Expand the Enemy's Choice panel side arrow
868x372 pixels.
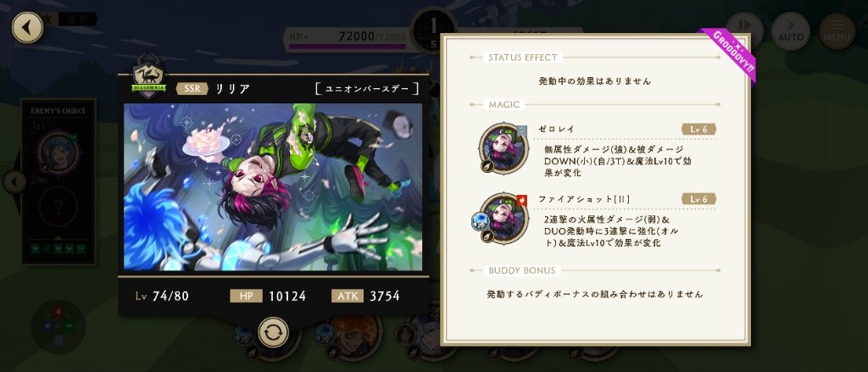click(14, 181)
